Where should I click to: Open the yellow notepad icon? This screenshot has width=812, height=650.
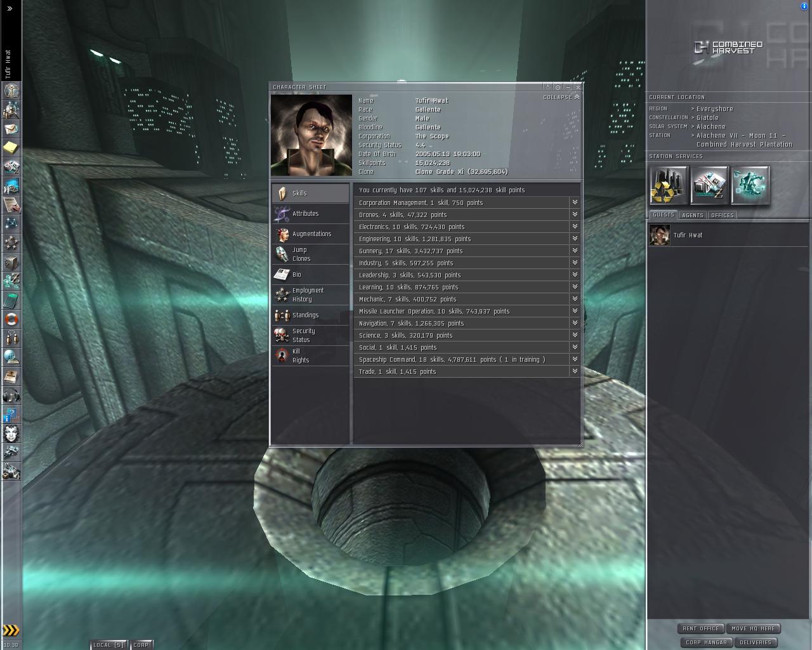pos(11,148)
